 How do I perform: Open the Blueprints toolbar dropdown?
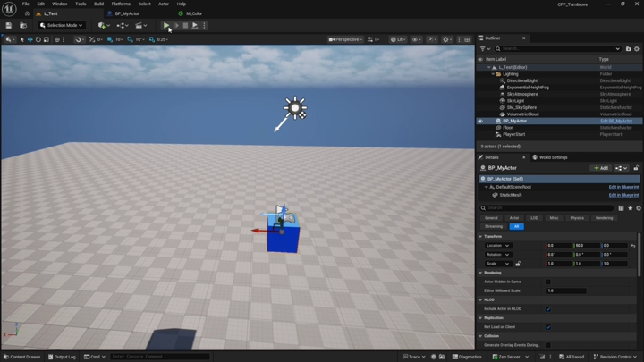[123, 25]
